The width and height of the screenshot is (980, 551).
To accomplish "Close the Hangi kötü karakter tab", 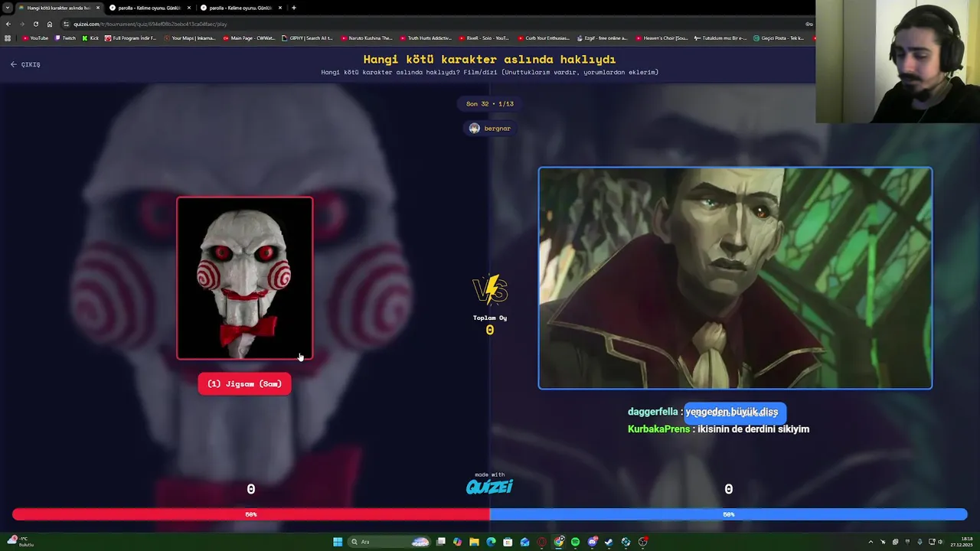I will pos(98,8).
